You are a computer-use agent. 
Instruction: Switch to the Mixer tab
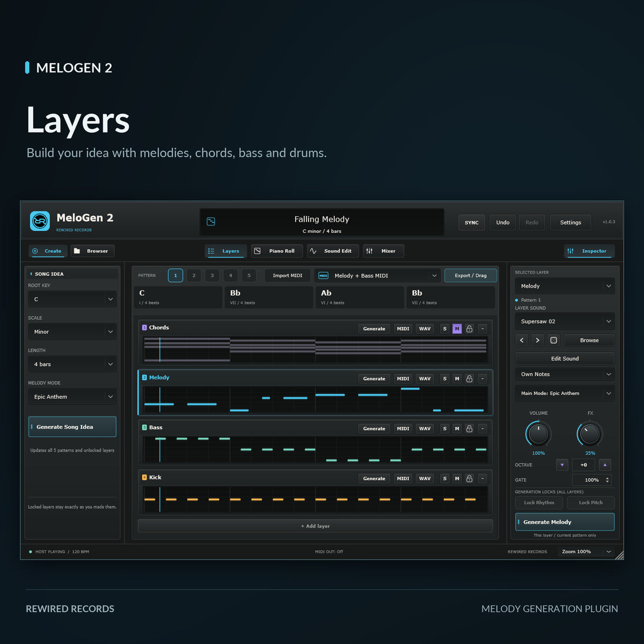(383, 251)
